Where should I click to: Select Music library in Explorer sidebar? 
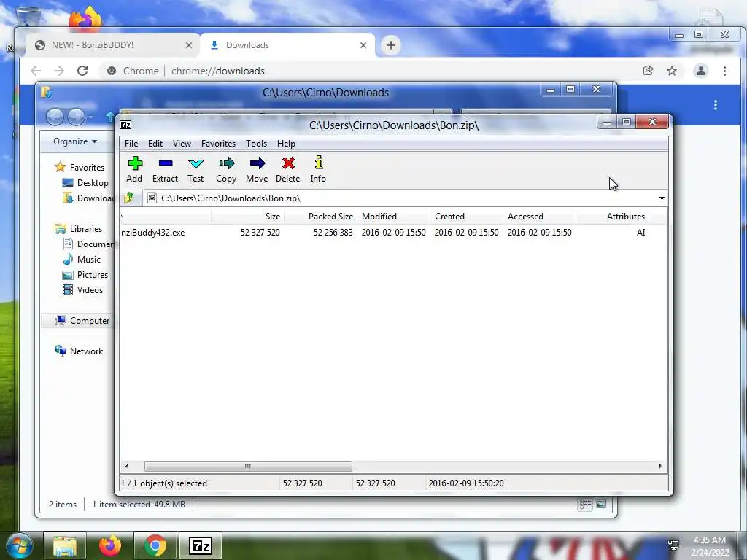pyautogui.click(x=82, y=260)
